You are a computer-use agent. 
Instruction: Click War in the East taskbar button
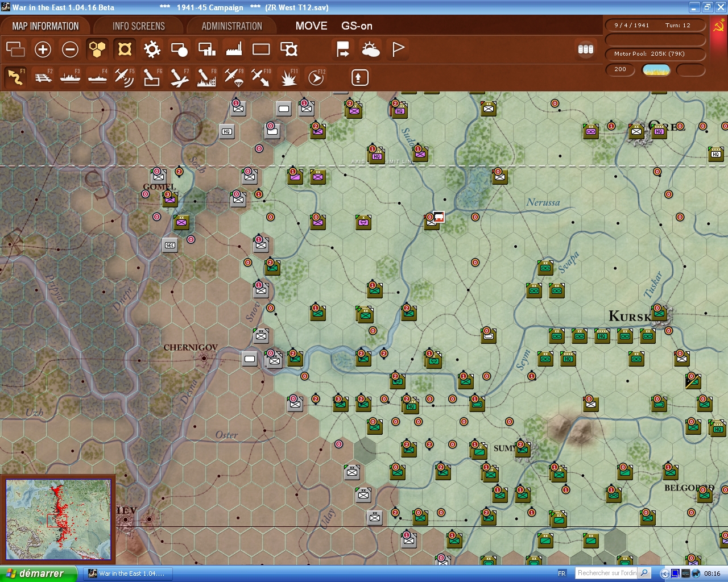(x=129, y=573)
